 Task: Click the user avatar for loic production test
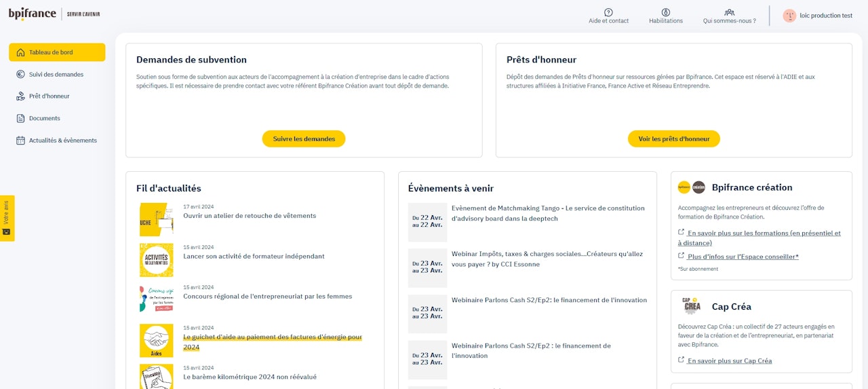click(x=789, y=16)
